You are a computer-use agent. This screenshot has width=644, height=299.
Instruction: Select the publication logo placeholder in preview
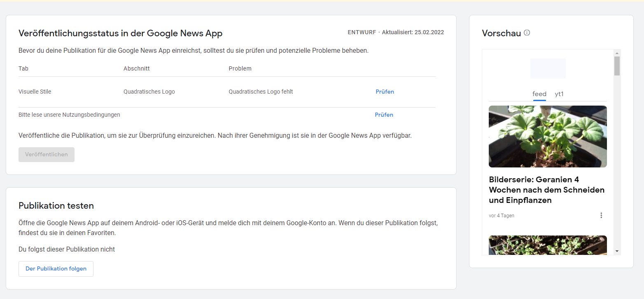[x=548, y=68]
